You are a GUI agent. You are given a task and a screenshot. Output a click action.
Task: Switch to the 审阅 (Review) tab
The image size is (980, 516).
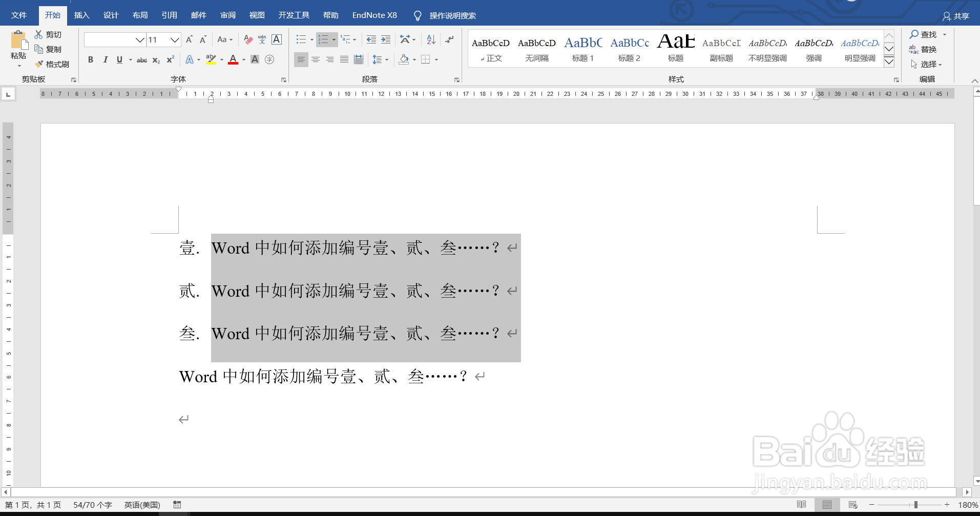pyautogui.click(x=228, y=15)
